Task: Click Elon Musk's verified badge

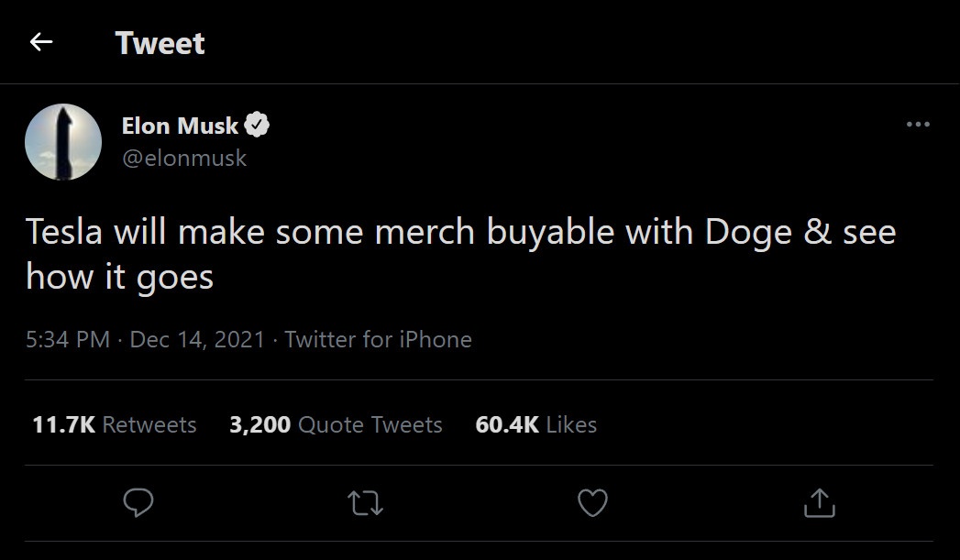Action: tap(258, 124)
